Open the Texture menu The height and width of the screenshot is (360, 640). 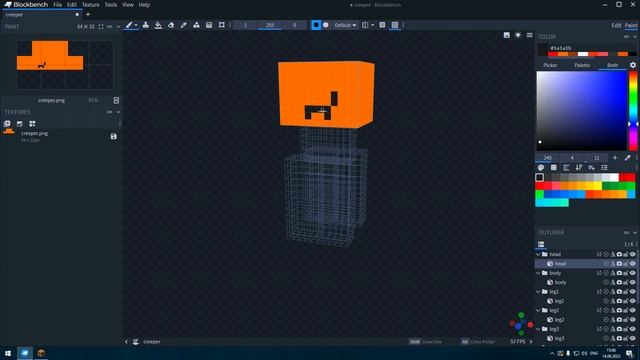[91, 5]
